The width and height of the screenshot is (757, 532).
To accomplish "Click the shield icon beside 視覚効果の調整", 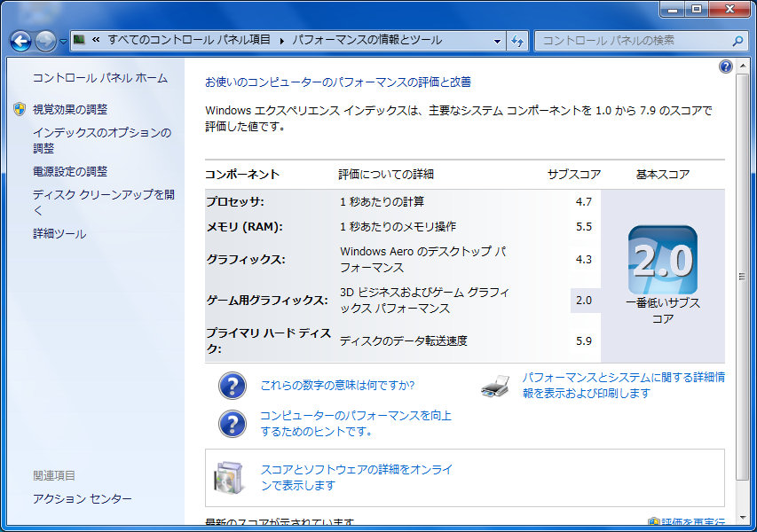I will pyautogui.click(x=20, y=109).
